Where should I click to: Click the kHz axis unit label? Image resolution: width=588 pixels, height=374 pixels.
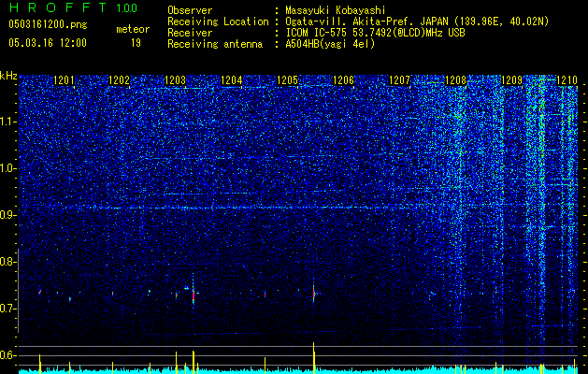pyautogui.click(x=8, y=76)
